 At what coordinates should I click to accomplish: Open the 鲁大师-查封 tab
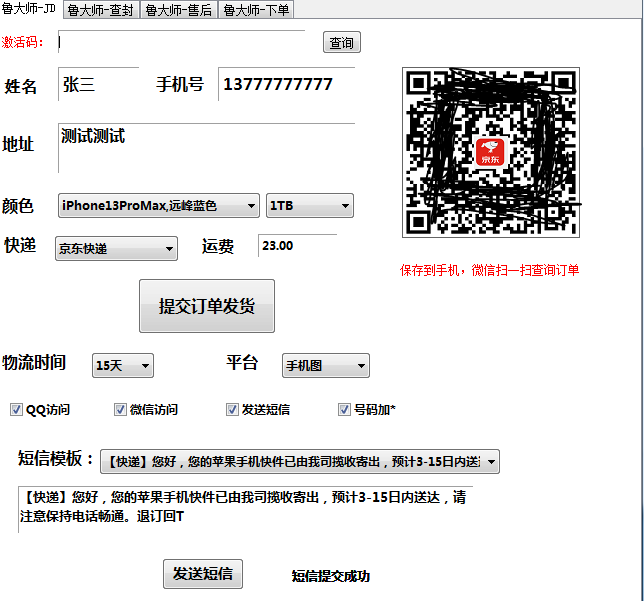pyautogui.click(x=101, y=10)
